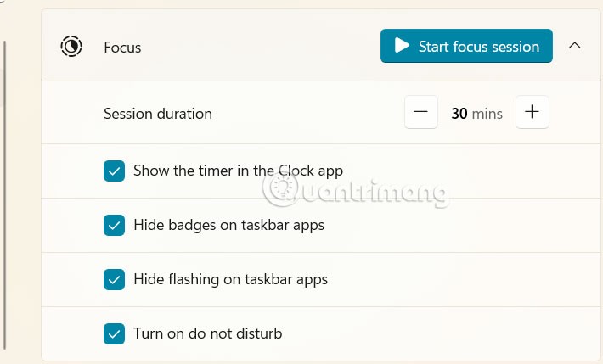Click the vertical scrollbar at the left edge

(4, 194)
